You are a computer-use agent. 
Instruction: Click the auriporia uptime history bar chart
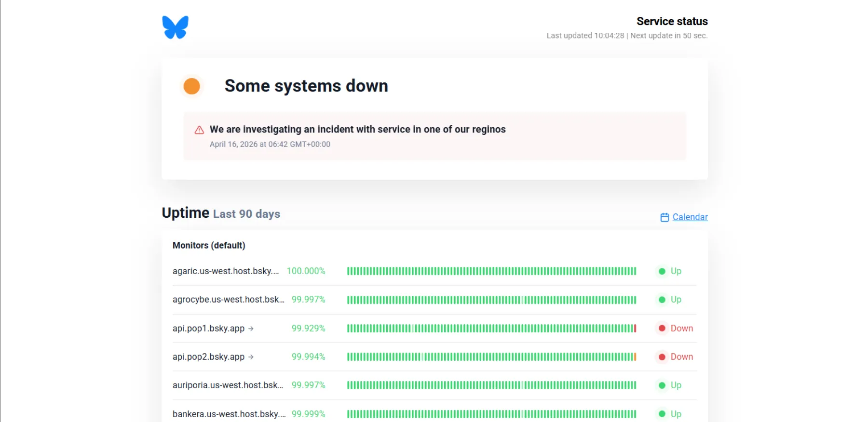point(492,385)
